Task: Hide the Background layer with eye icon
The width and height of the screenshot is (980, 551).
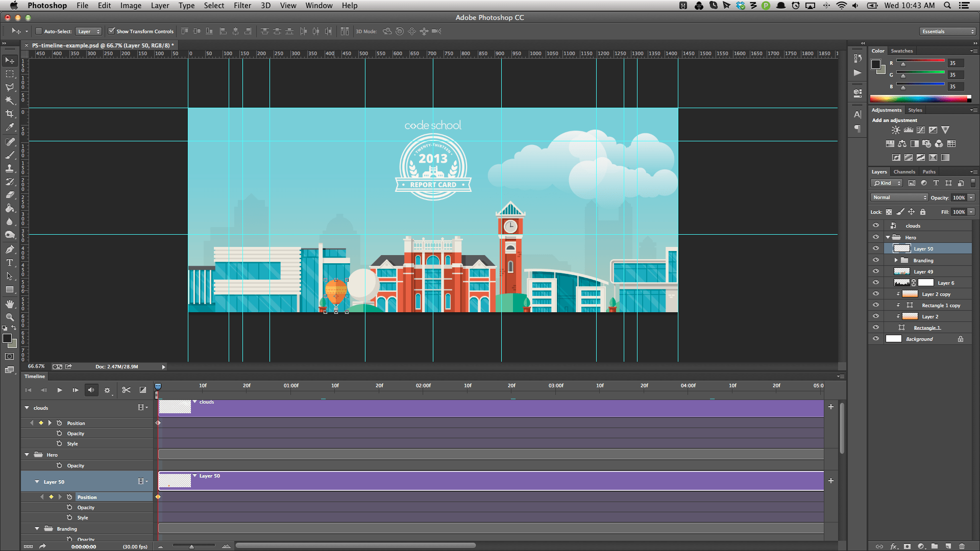Action: coord(876,339)
